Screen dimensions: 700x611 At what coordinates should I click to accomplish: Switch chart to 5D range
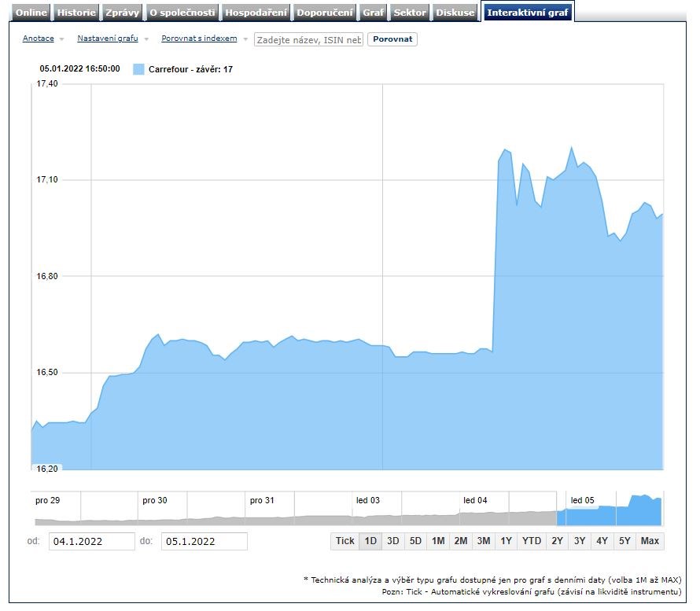click(x=415, y=541)
